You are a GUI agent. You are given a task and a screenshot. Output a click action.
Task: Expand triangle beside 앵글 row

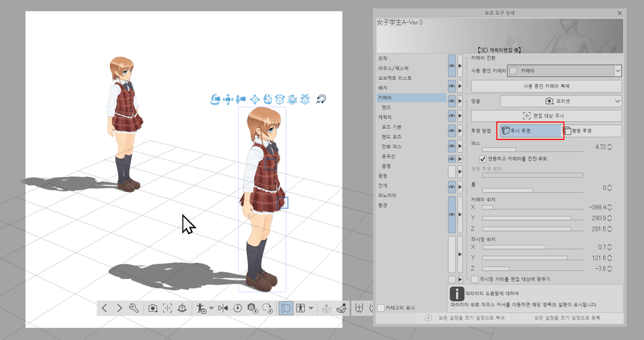point(460,101)
